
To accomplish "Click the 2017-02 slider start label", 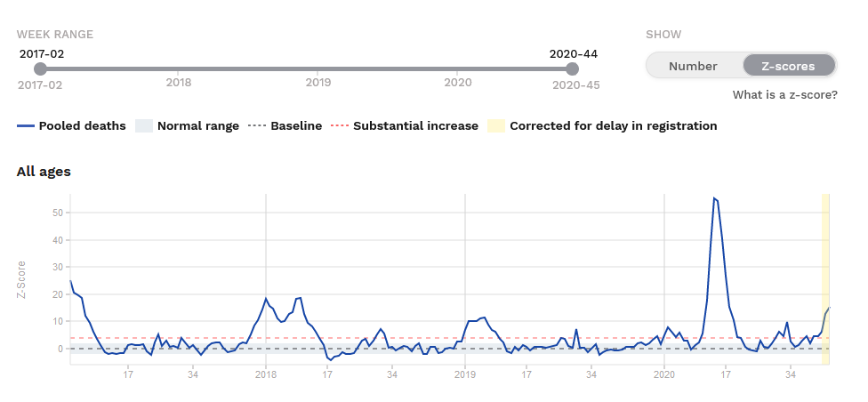I will click(40, 85).
